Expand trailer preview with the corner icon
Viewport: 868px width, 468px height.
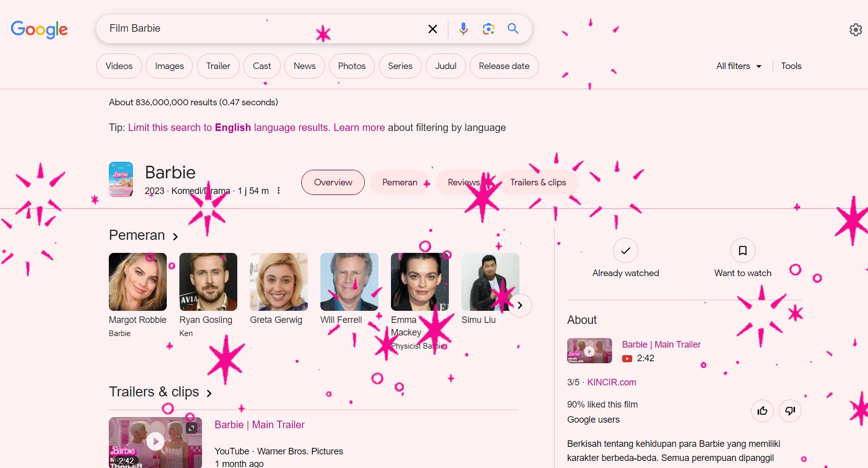pyautogui.click(x=191, y=428)
